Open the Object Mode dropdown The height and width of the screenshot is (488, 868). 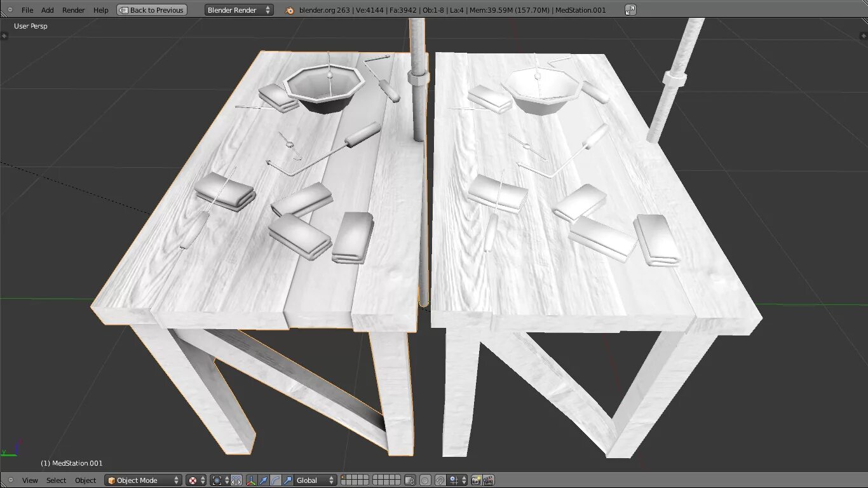tap(142, 480)
